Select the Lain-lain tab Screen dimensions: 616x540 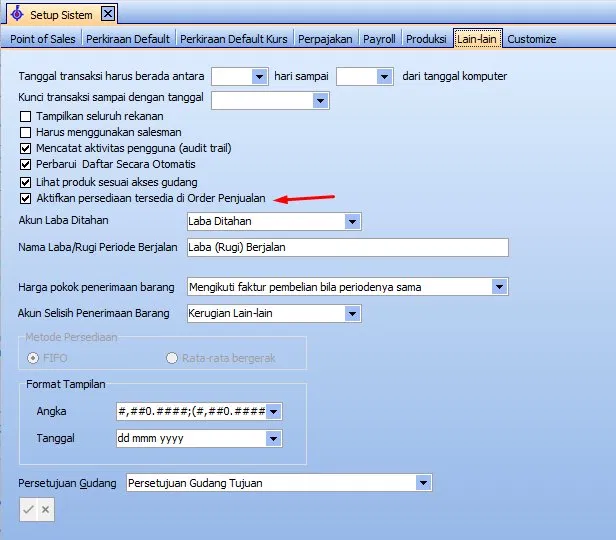[x=477, y=39]
